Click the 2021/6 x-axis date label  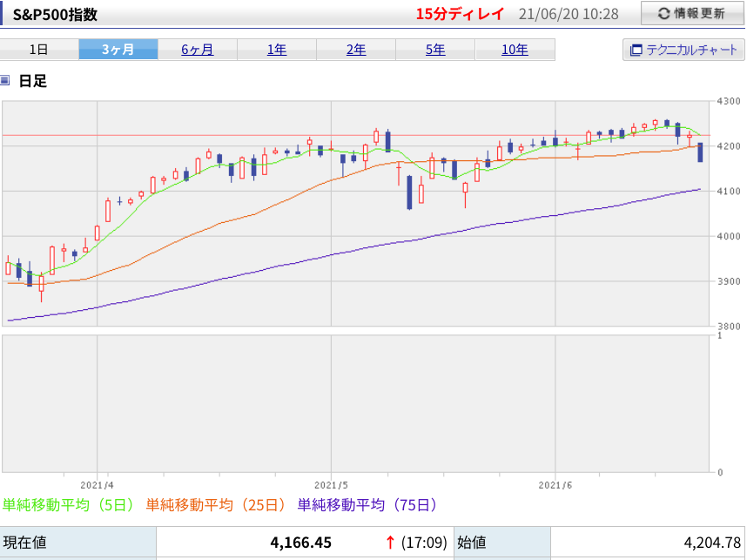pyautogui.click(x=555, y=485)
